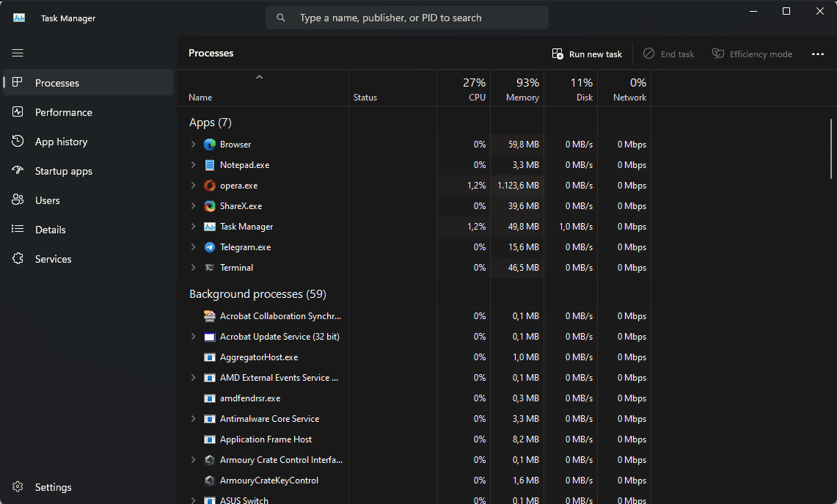Screen dimensions: 837x504
Task: Expand the Telegram.exe process group
Action: pyautogui.click(x=193, y=247)
